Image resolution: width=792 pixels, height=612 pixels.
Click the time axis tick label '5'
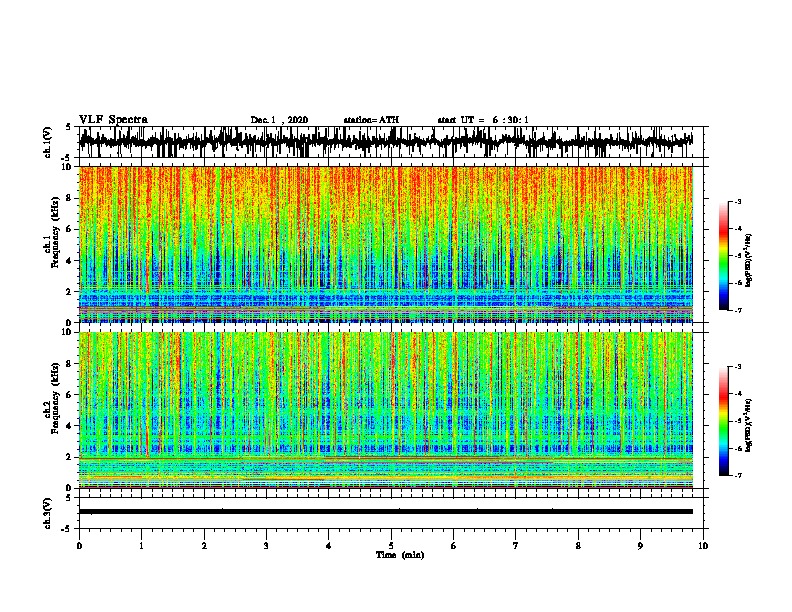point(391,546)
